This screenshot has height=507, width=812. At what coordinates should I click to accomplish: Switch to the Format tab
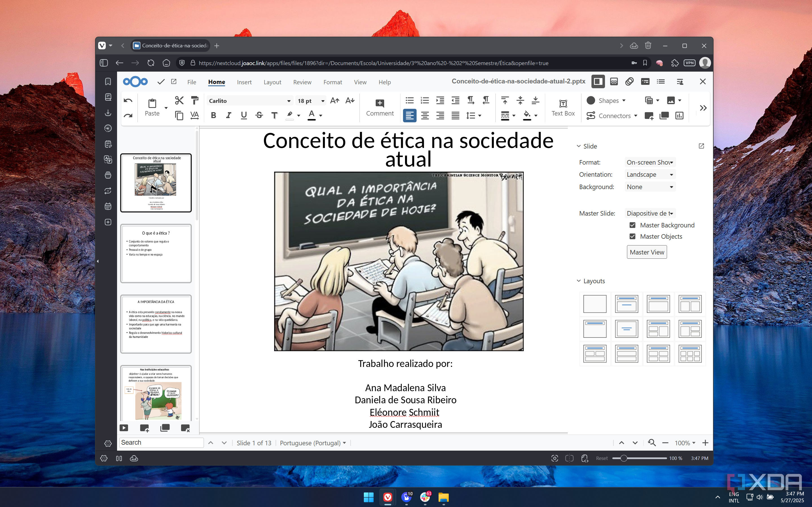(333, 82)
